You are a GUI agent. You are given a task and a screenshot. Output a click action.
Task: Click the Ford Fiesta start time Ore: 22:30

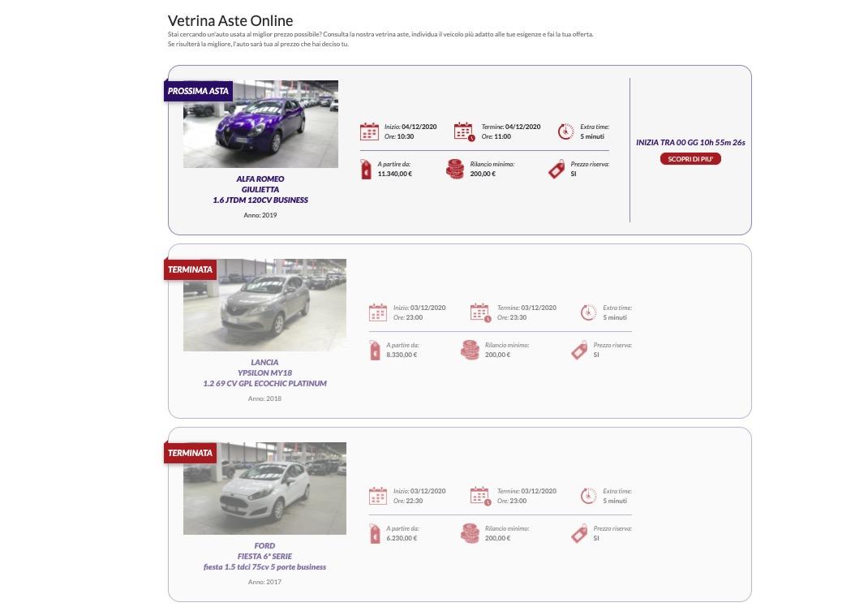[408, 501]
